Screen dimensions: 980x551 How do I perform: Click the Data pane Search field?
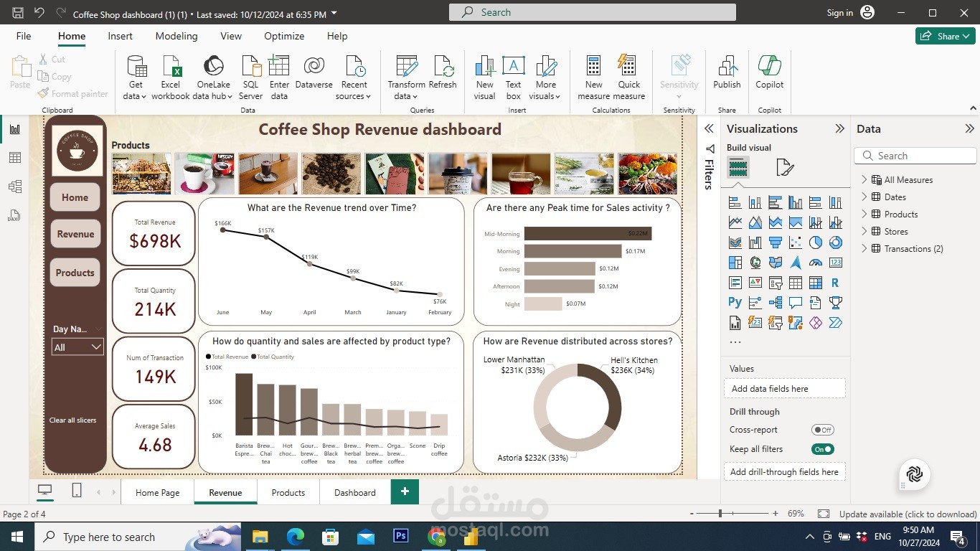pos(915,156)
